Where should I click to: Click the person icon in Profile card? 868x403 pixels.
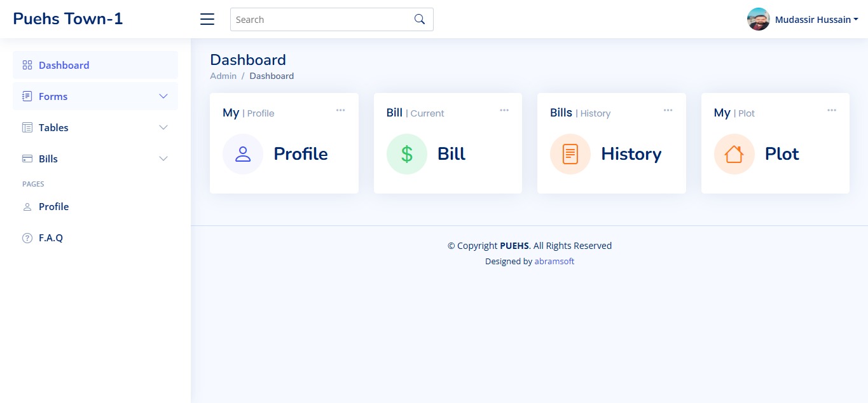pyautogui.click(x=243, y=154)
